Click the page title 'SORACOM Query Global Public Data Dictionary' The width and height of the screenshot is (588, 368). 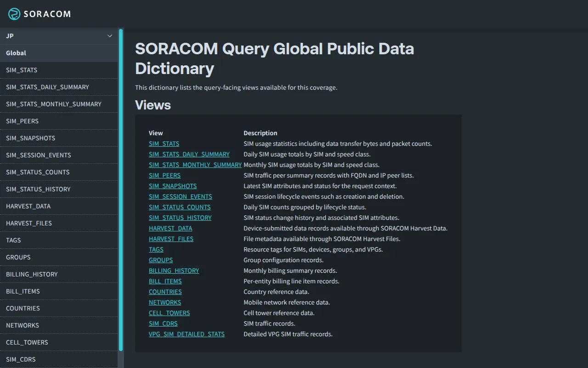point(274,58)
